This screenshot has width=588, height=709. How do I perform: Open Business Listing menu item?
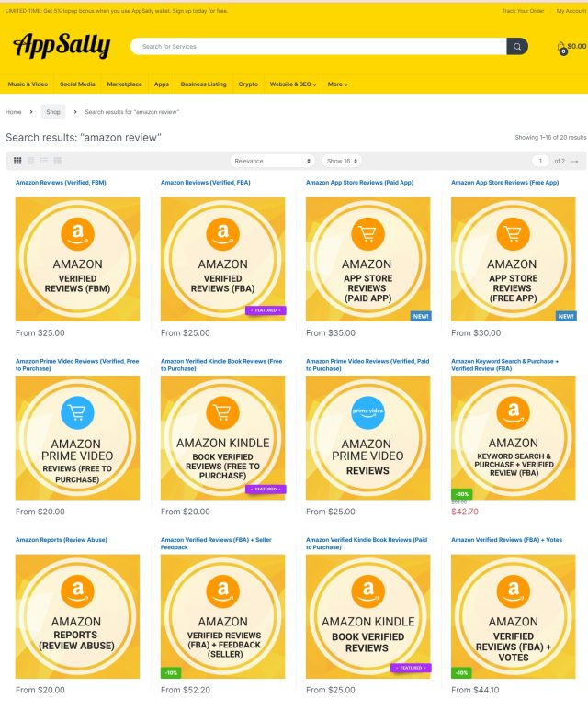click(x=204, y=84)
